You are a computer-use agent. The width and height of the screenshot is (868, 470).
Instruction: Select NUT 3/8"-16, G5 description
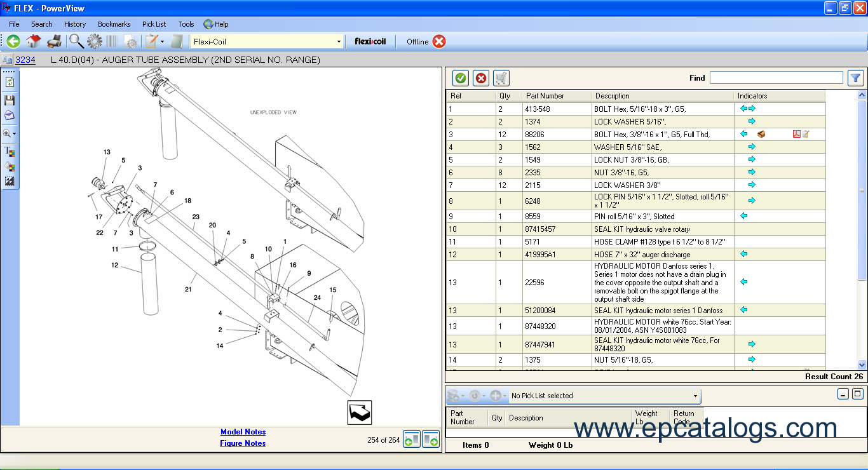coord(662,172)
